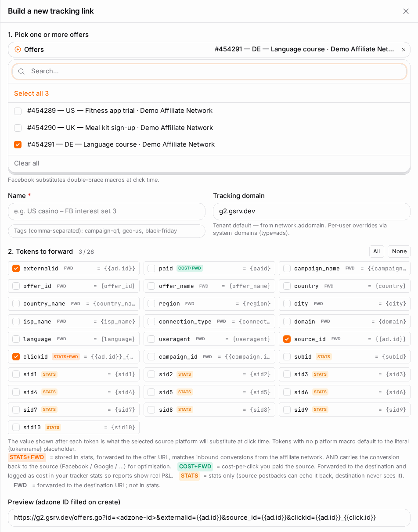Click the Preview URL field
This screenshot has height=532, width=418.
[209, 518]
